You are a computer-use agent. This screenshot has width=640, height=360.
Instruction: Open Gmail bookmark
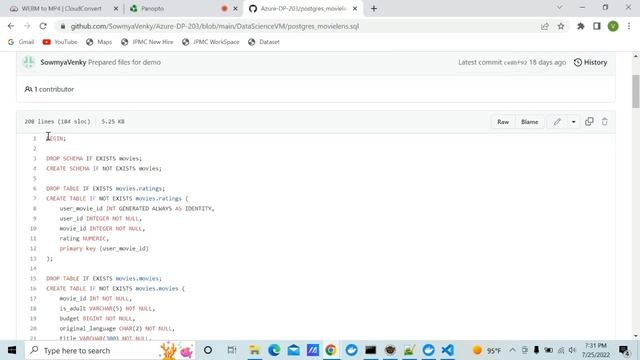21,42
